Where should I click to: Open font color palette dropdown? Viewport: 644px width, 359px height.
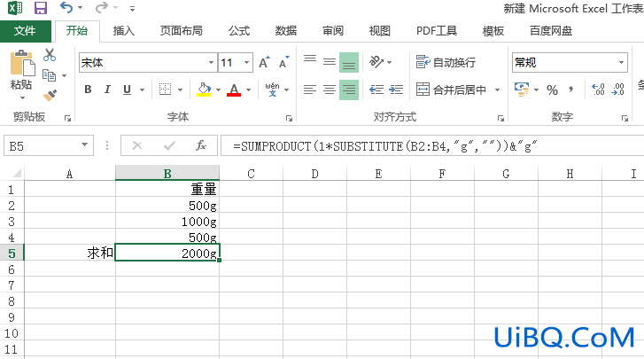pos(249,90)
